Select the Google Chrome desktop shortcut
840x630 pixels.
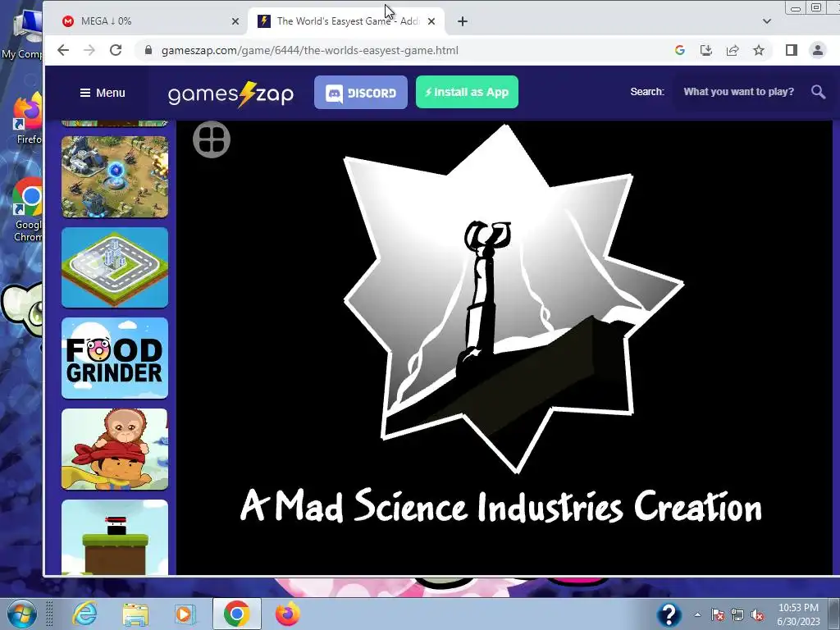point(28,210)
